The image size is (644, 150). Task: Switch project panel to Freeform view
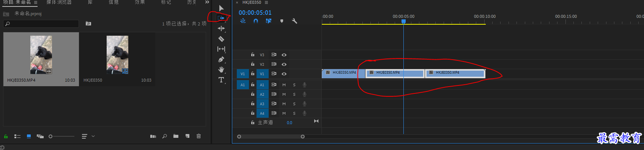coord(40,136)
